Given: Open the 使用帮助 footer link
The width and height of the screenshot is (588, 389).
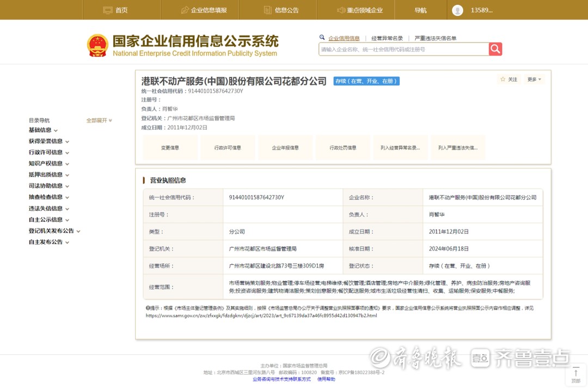Looking at the screenshot, I should [326, 379].
